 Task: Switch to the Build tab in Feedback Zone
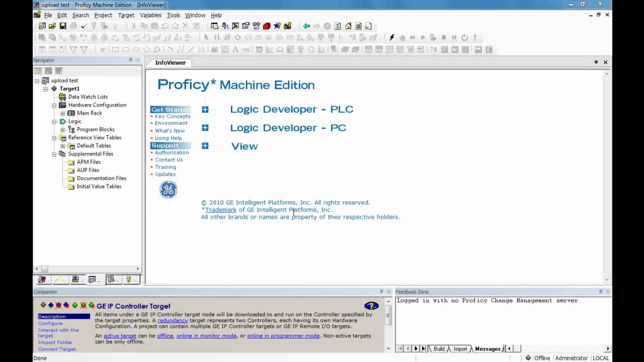(x=439, y=349)
